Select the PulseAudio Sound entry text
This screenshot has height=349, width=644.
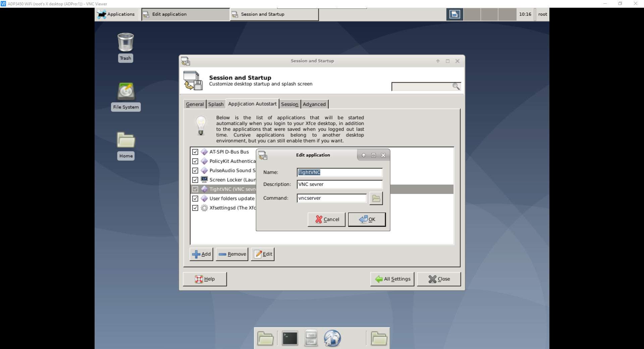232,170
